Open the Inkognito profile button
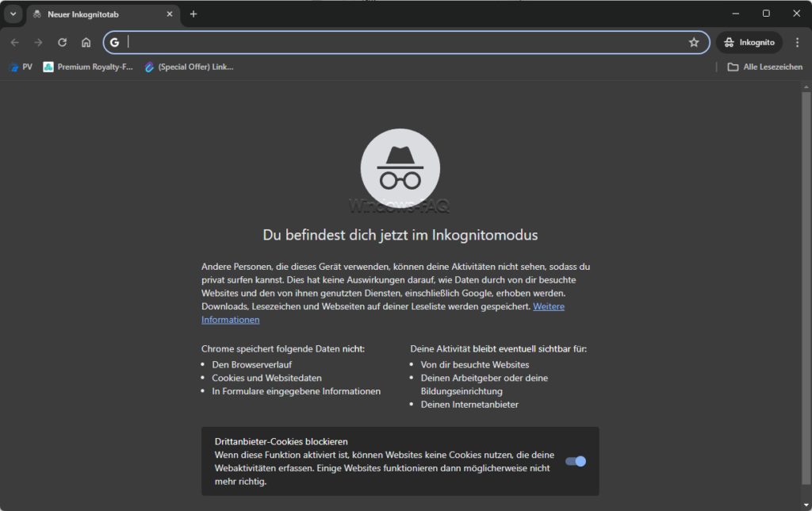The width and height of the screenshot is (812, 511). [x=749, y=43]
